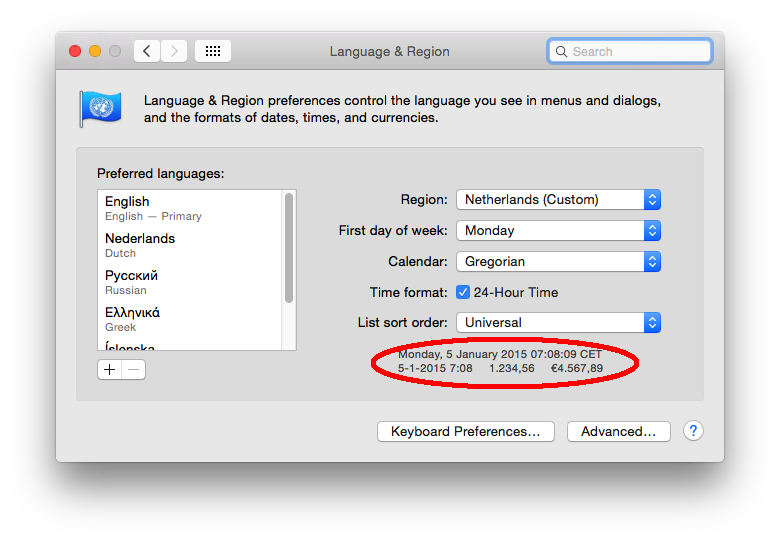This screenshot has height=542, width=780.
Task: Expand the First day of week dropdown
Action: [558, 230]
